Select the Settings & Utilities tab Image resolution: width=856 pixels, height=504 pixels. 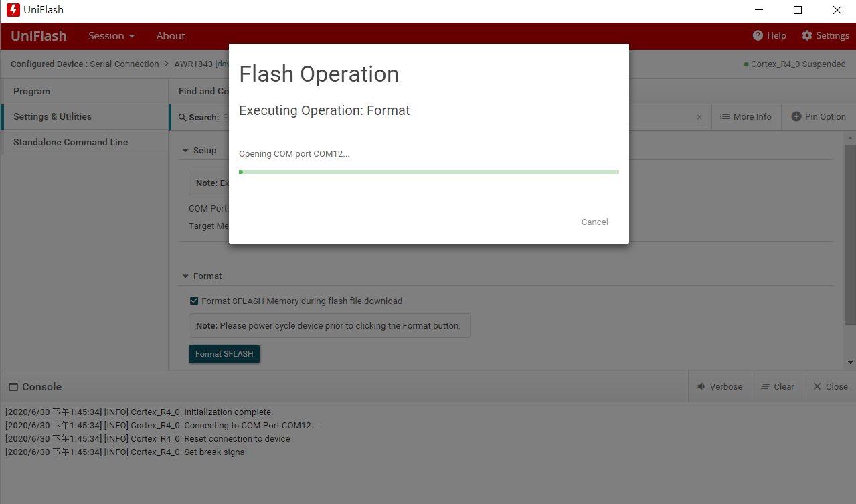pyautogui.click(x=84, y=116)
